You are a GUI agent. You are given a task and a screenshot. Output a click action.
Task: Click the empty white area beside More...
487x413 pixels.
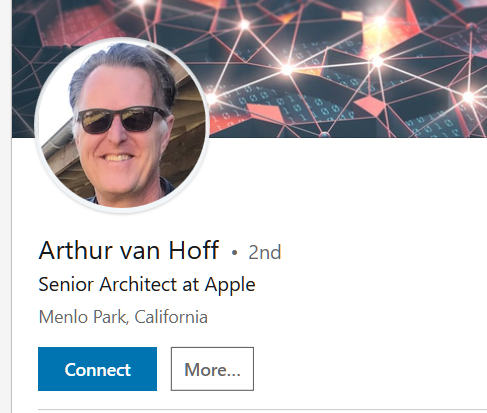click(367, 369)
